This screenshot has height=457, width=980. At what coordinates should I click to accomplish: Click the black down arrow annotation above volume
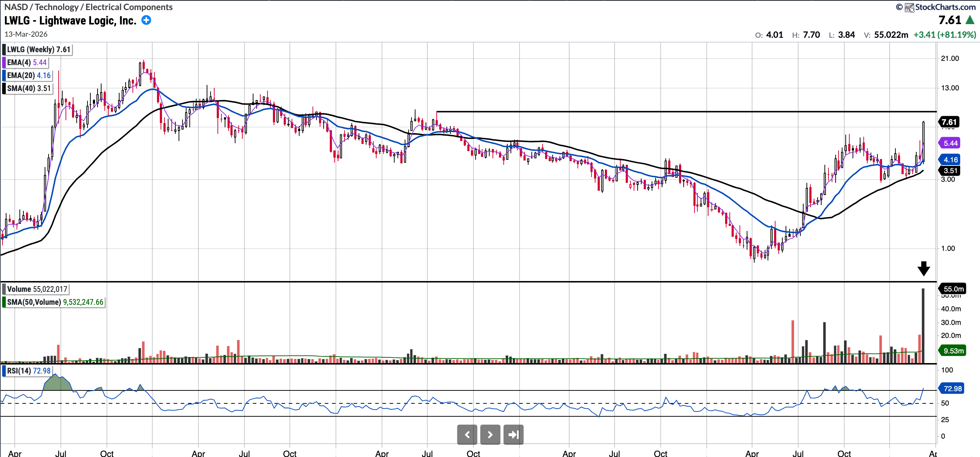coord(924,268)
